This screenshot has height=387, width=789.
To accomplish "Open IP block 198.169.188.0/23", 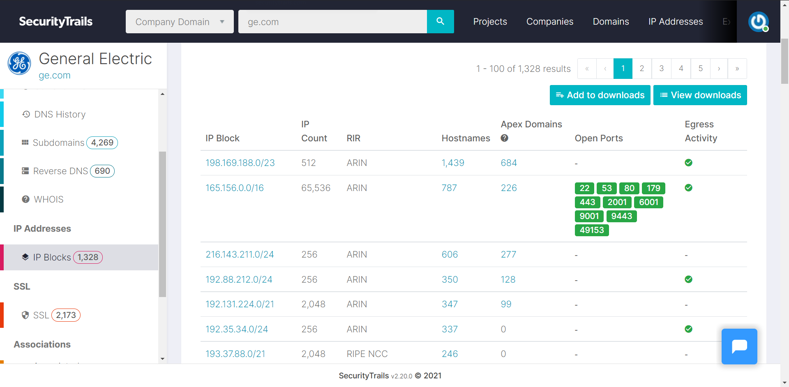I will pyautogui.click(x=240, y=163).
